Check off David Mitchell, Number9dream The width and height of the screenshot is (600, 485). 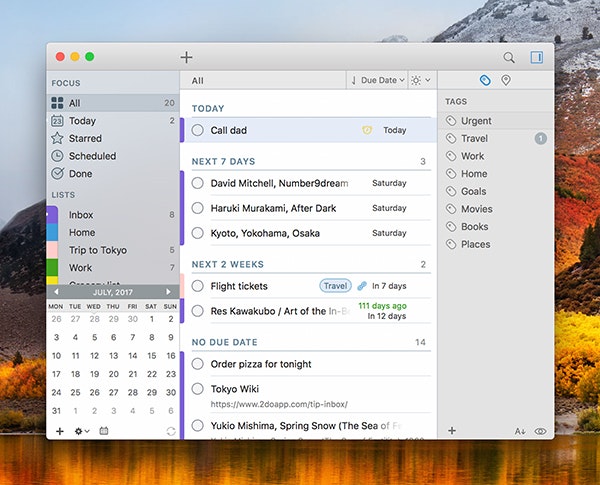tap(197, 183)
